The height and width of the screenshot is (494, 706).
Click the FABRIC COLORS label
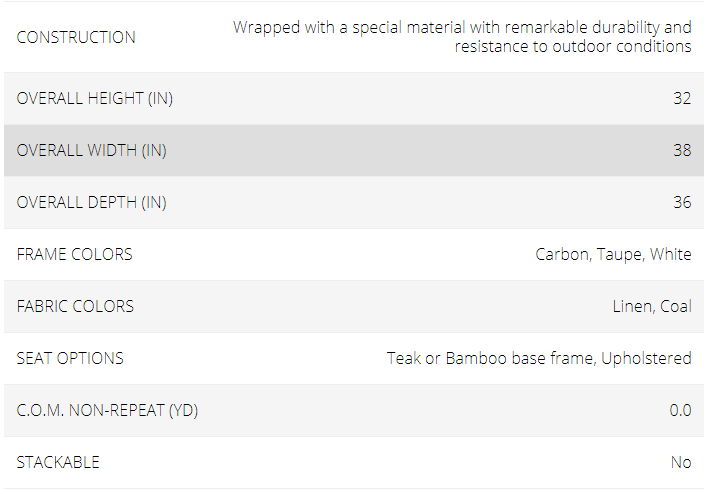click(x=75, y=306)
